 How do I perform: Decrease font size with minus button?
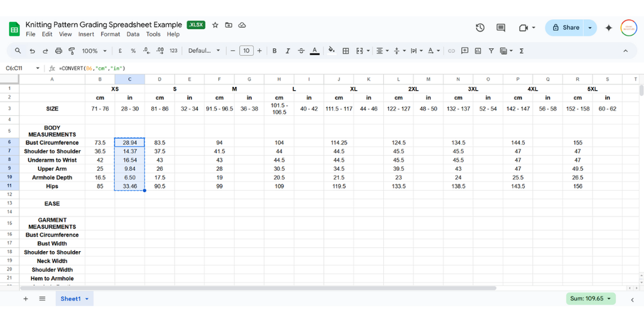[x=233, y=51]
